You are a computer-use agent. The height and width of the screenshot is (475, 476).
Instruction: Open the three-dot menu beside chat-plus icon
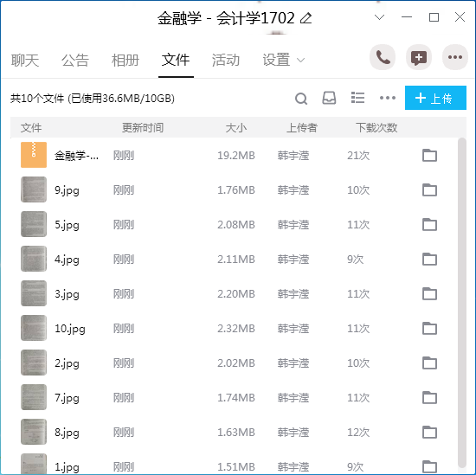pyautogui.click(x=454, y=57)
